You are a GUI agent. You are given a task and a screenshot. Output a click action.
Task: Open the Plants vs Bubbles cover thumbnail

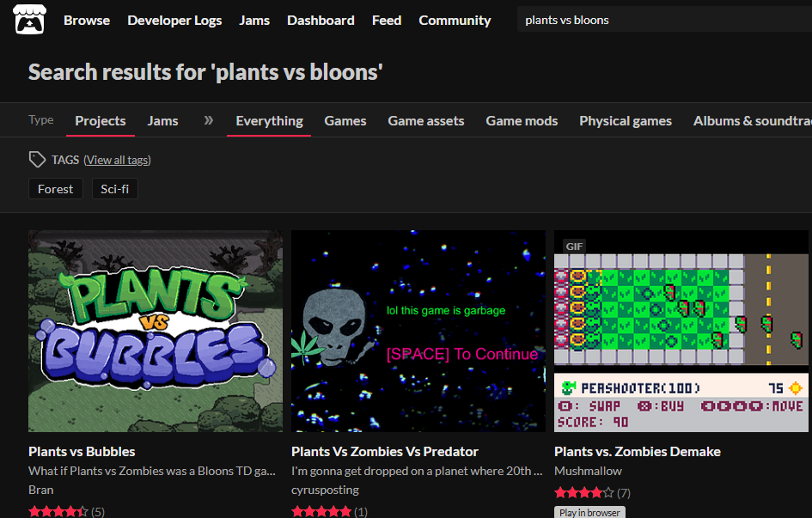(x=156, y=332)
